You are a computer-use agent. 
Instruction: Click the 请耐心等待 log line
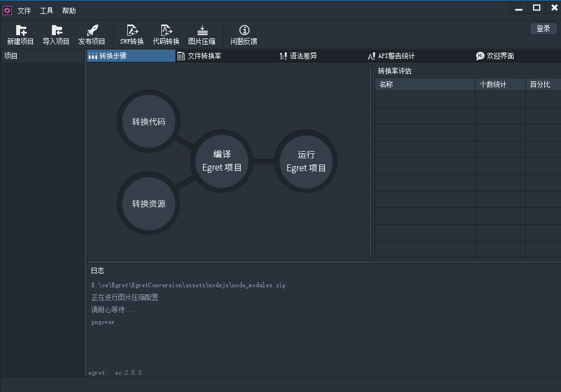click(112, 309)
